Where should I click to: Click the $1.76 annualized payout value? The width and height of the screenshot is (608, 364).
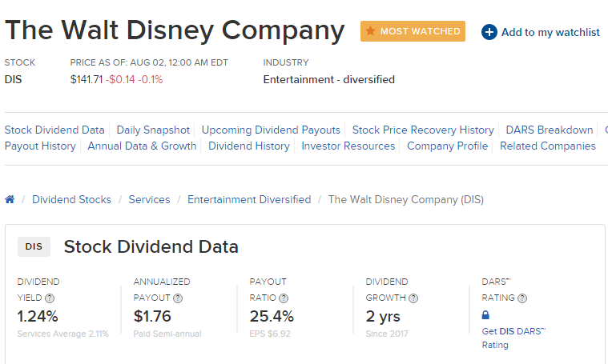click(x=152, y=316)
